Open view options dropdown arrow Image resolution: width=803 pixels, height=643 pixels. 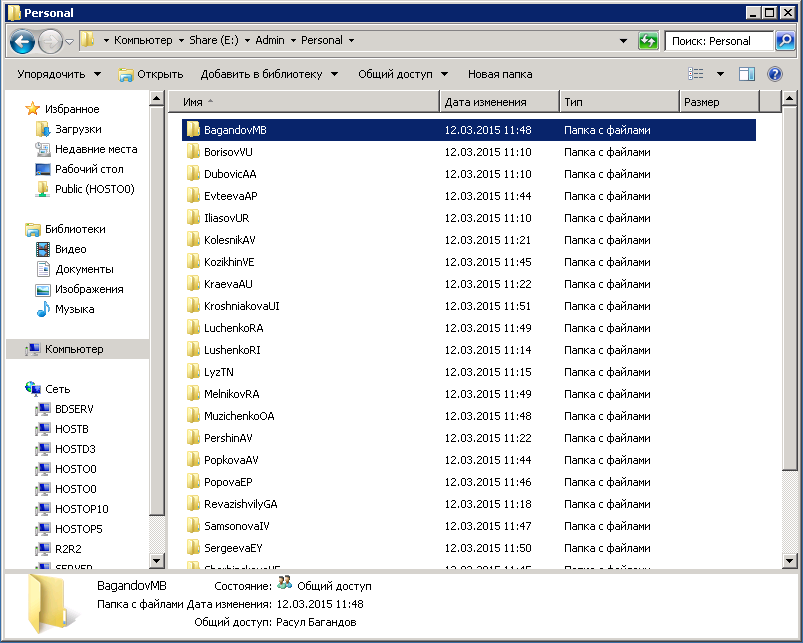pyautogui.click(x=720, y=74)
